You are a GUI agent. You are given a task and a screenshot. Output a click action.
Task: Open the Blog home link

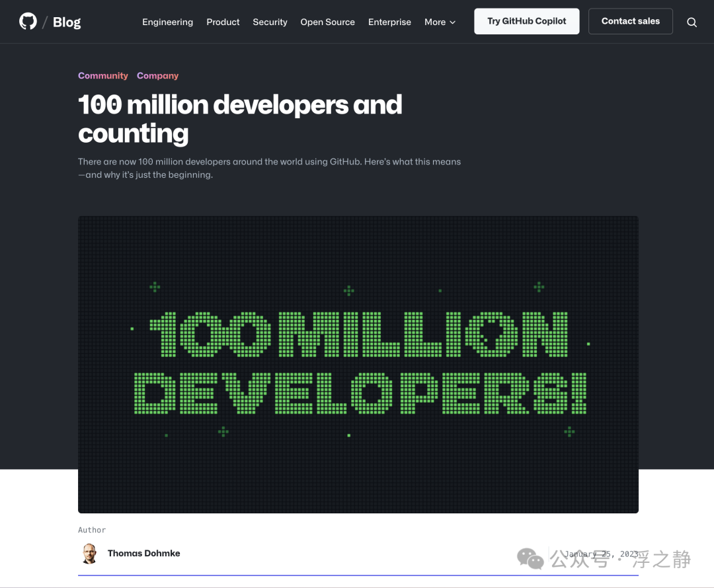[x=67, y=22]
